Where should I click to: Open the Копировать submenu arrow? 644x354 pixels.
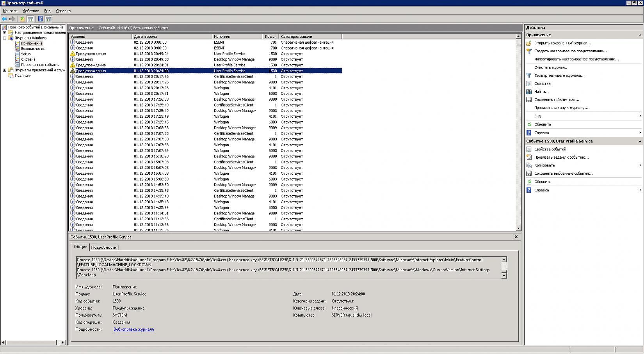pos(640,165)
